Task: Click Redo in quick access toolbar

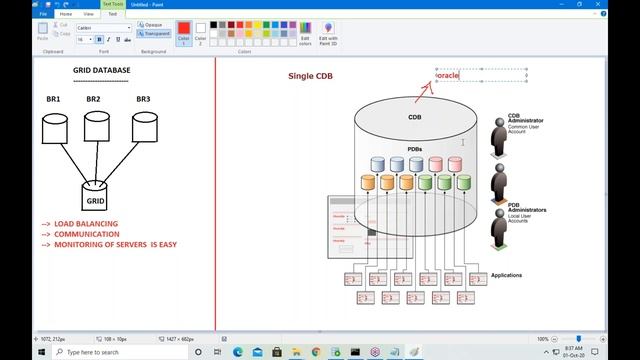Action: [x=66, y=4]
